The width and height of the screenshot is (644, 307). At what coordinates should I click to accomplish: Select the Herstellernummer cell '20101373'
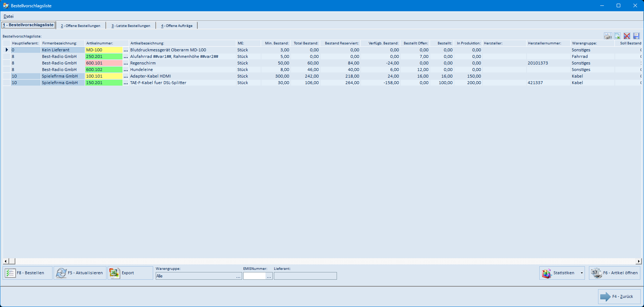click(548, 63)
